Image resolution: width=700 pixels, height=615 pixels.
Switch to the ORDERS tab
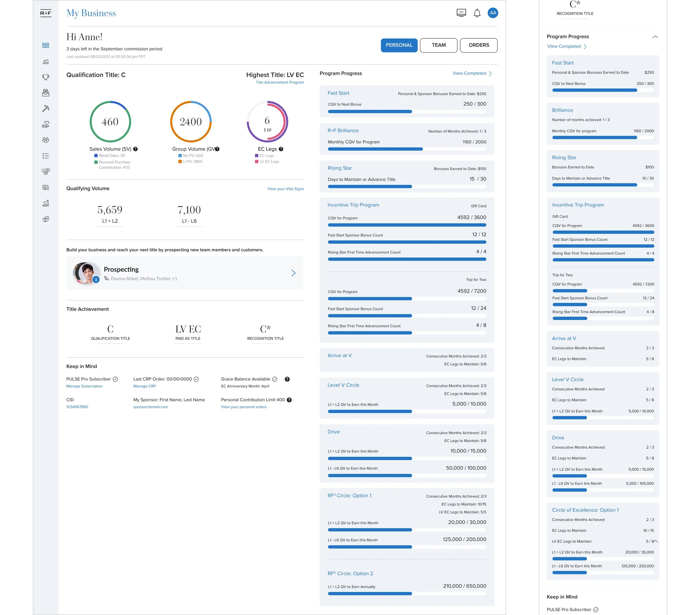pyautogui.click(x=479, y=45)
